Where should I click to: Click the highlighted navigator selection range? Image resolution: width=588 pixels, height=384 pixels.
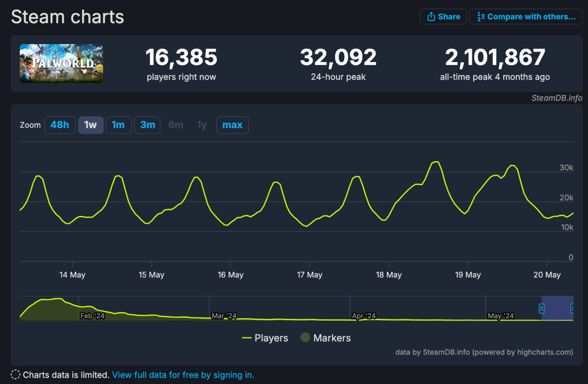coord(557,308)
